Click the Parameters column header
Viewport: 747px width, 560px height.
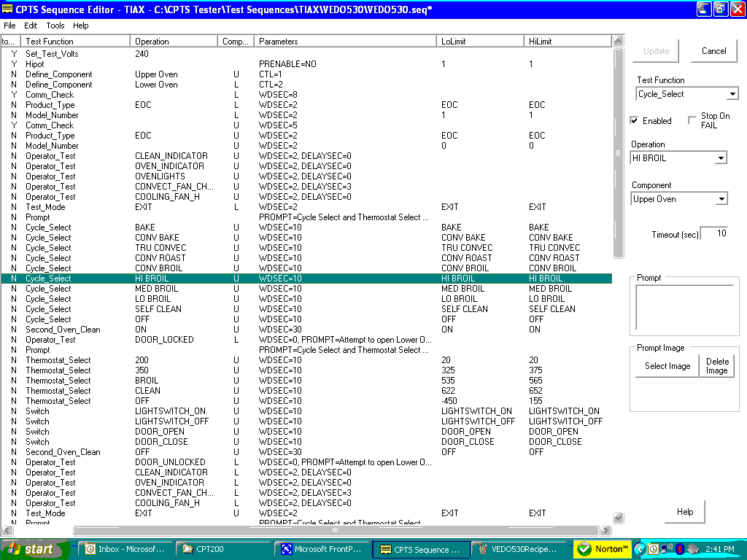pyautogui.click(x=345, y=42)
